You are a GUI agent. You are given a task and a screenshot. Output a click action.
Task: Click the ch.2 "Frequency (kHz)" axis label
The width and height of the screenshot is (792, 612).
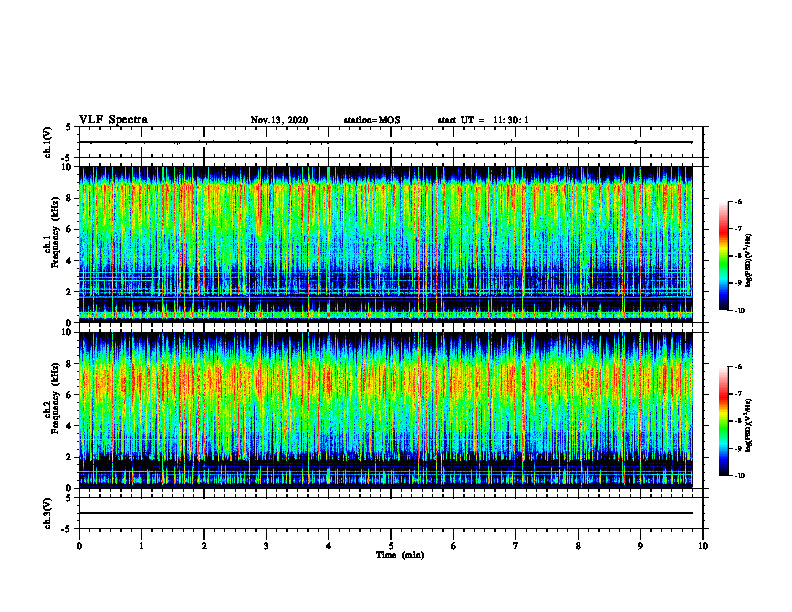point(56,398)
